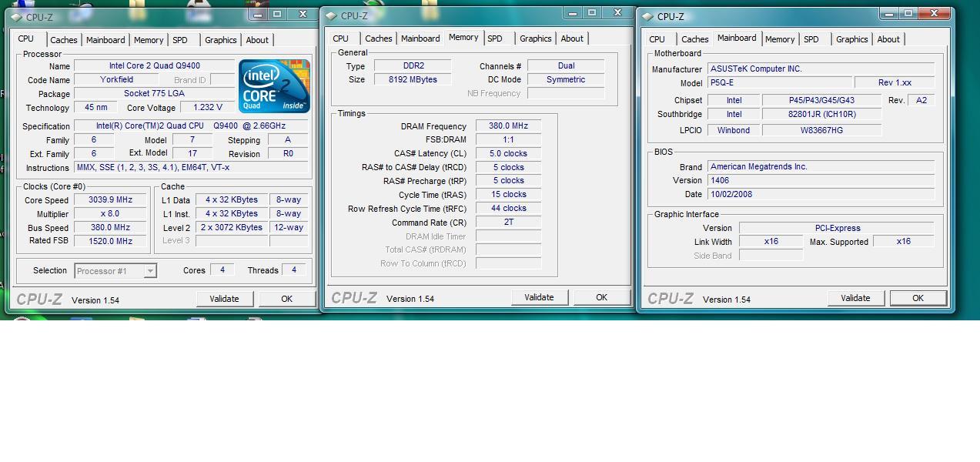Click Validate in middle CPU-Z window
Viewport: 980px width, 462px height.
(539, 297)
